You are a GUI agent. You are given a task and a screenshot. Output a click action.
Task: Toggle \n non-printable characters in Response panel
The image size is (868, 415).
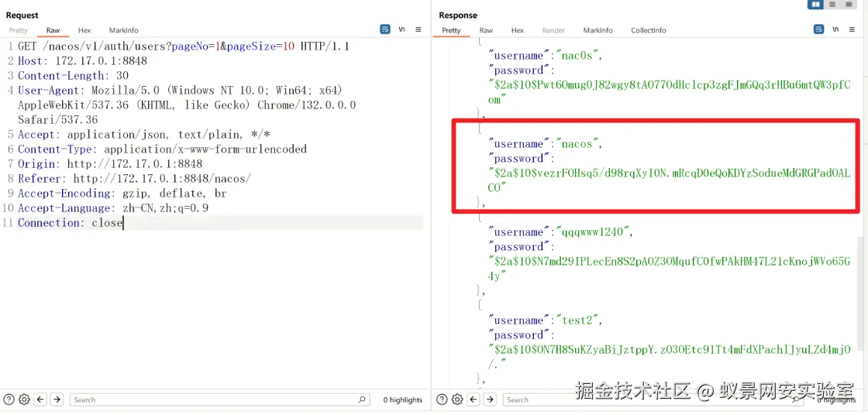[835, 29]
